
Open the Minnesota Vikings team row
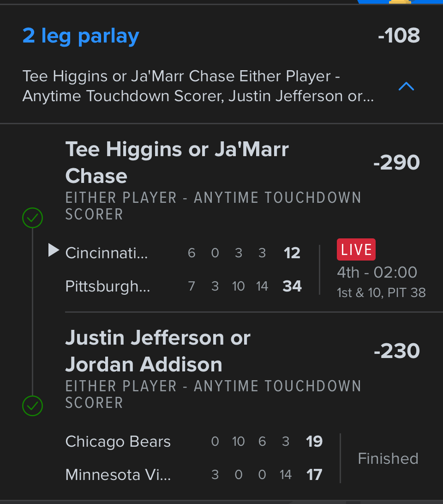tap(118, 475)
